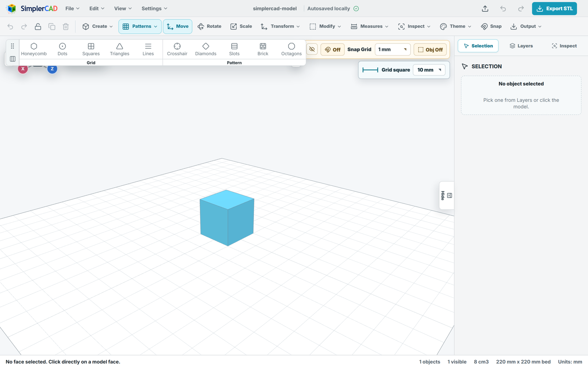Select the Crosshair pattern
Viewport: 588px width, 368px height.
coord(177,49)
